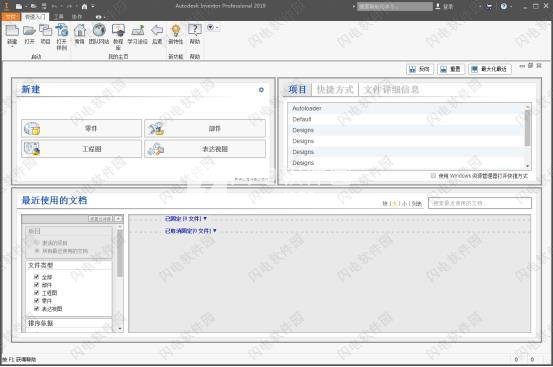This screenshot has width=553, height=367.
Task: Open the ribbon eye visibility dropdown
Action: [x=100, y=17]
